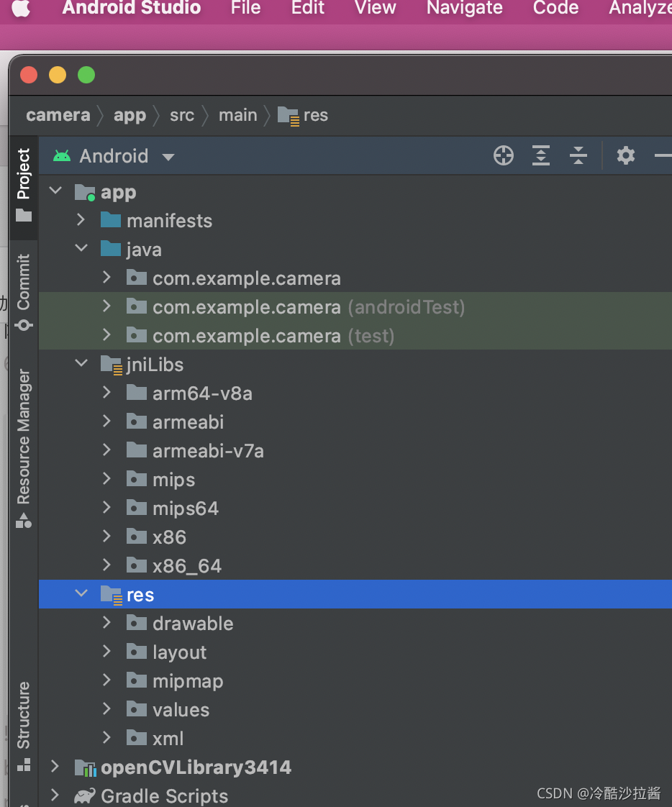Select the com.example.camera (test) package

pyautogui.click(x=355, y=336)
